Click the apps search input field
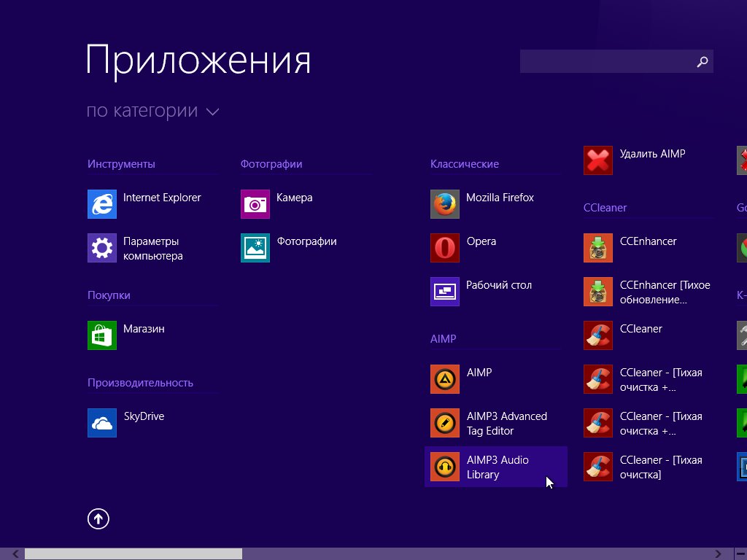This screenshot has height=560, width=747. click(x=605, y=62)
